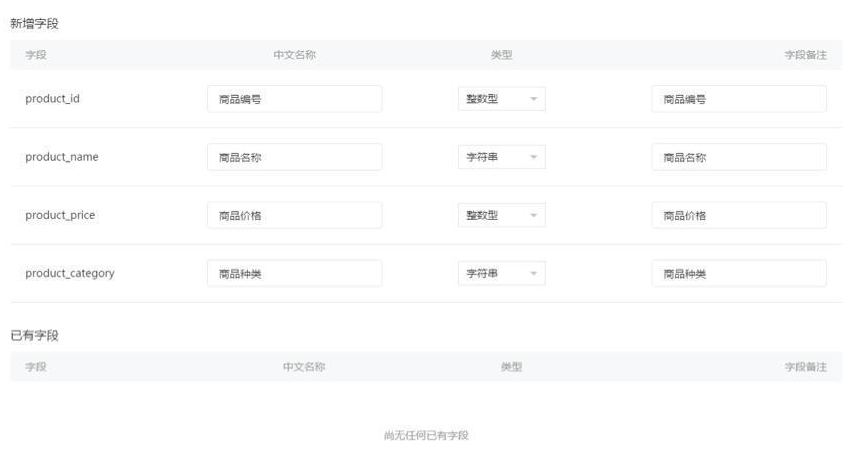Expand the product_name type dropdown
This screenshot has height=460, width=859.
(x=501, y=157)
